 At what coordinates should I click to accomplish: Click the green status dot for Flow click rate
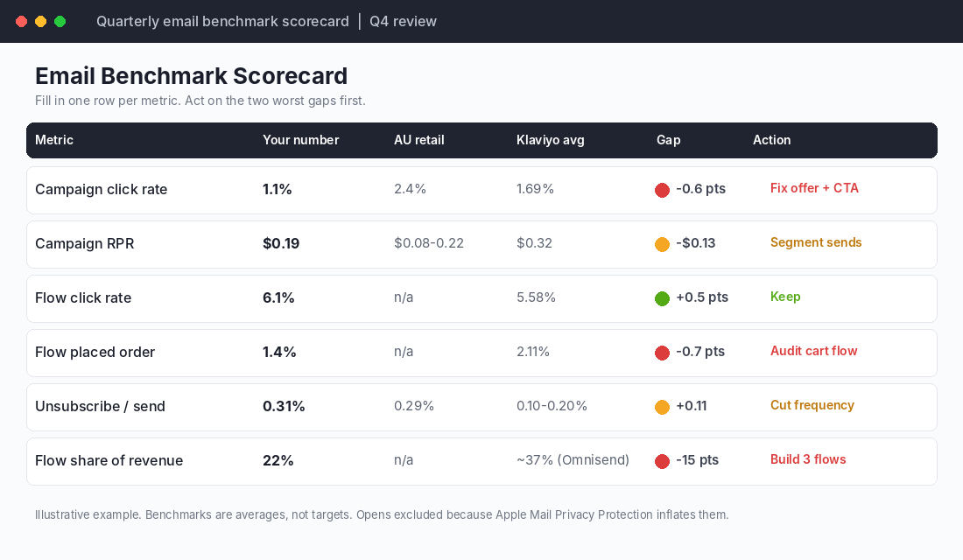point(662,299)
